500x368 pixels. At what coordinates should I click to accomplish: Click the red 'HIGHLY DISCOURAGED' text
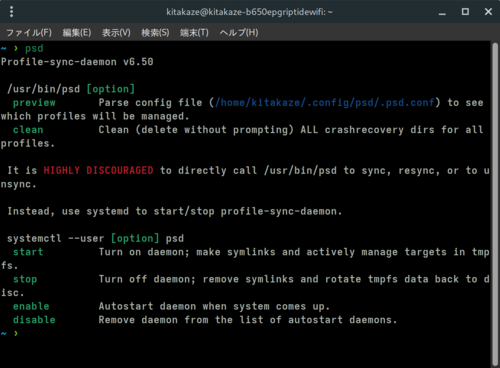[x=98, y=170]
